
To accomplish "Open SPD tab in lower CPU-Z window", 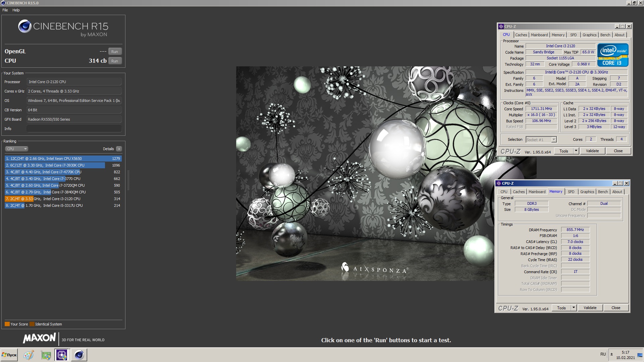I will 571,192.
